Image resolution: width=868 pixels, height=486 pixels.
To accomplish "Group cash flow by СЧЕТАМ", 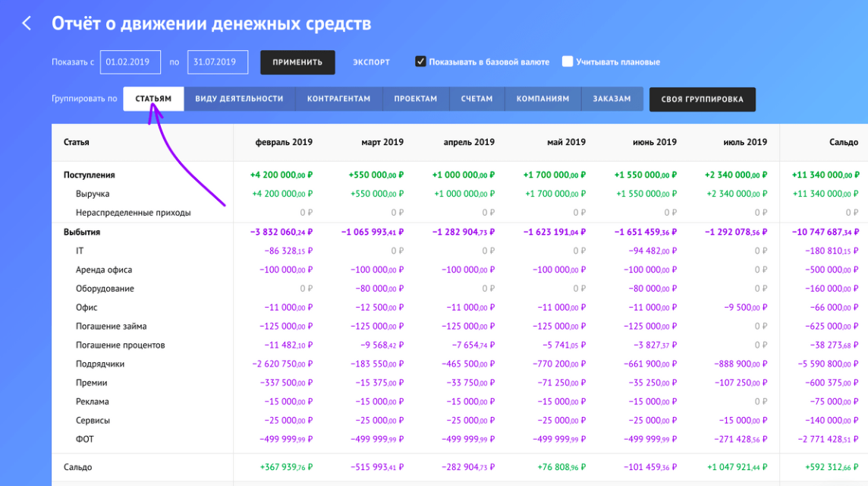I will (476, 99).
